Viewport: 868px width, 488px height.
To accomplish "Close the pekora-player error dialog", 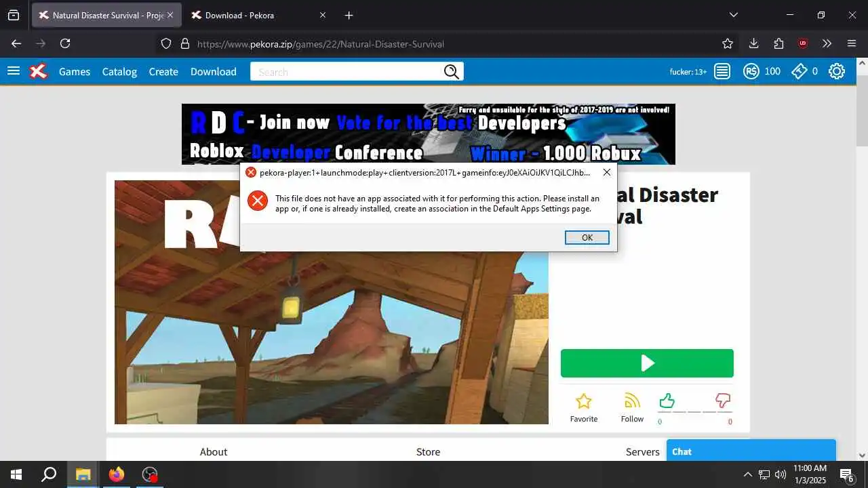I will 606,172.
